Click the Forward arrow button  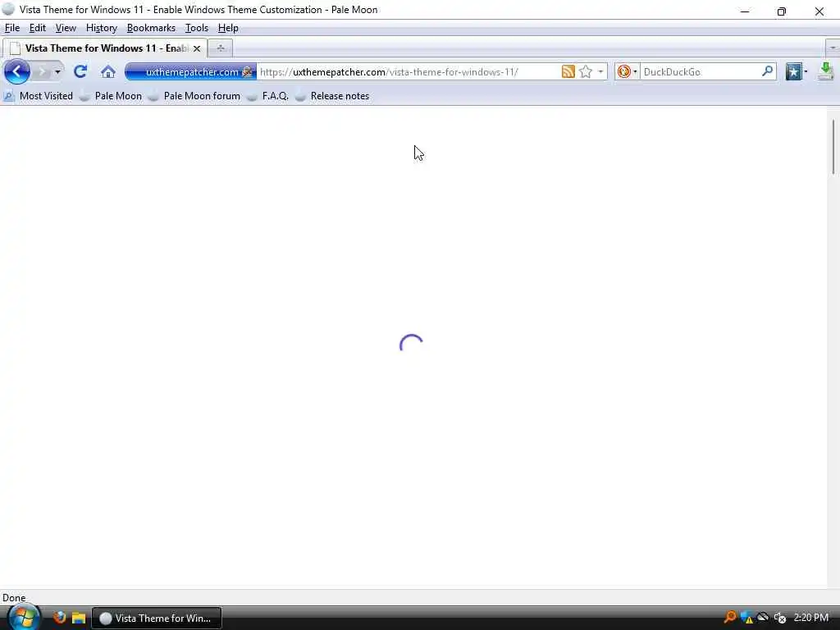coord(42,72)
